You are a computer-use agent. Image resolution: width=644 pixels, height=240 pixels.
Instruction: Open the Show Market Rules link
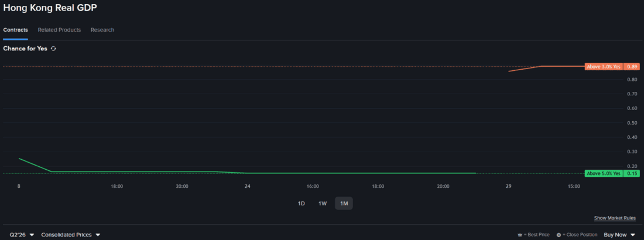(615, 218)
